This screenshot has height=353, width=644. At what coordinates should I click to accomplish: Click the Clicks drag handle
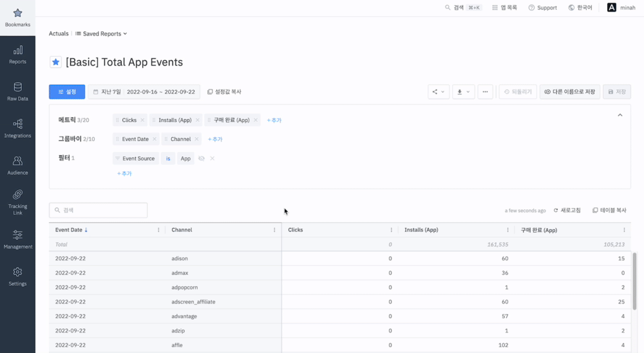(117, 120)
